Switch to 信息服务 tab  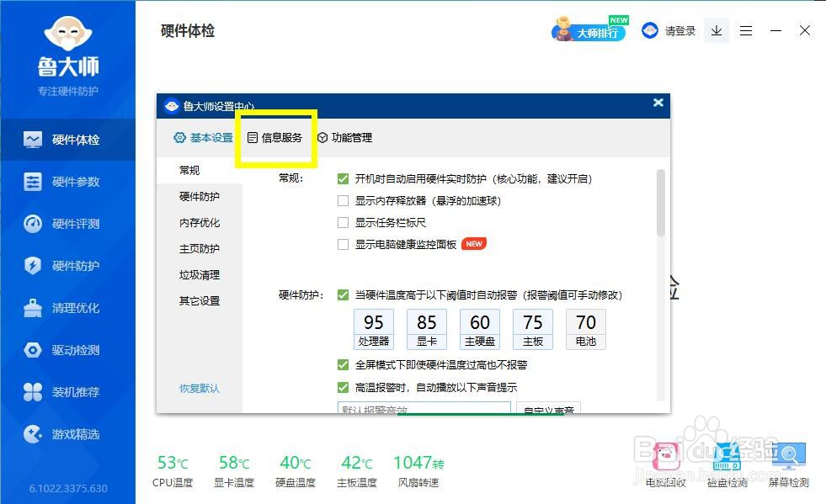coord(275,137)
